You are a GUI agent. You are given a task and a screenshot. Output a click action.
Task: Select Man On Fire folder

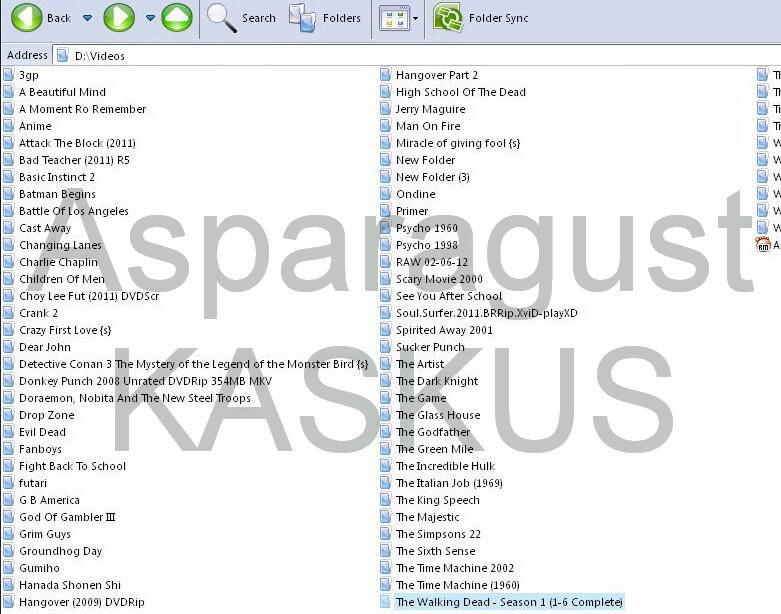point(428,126)
